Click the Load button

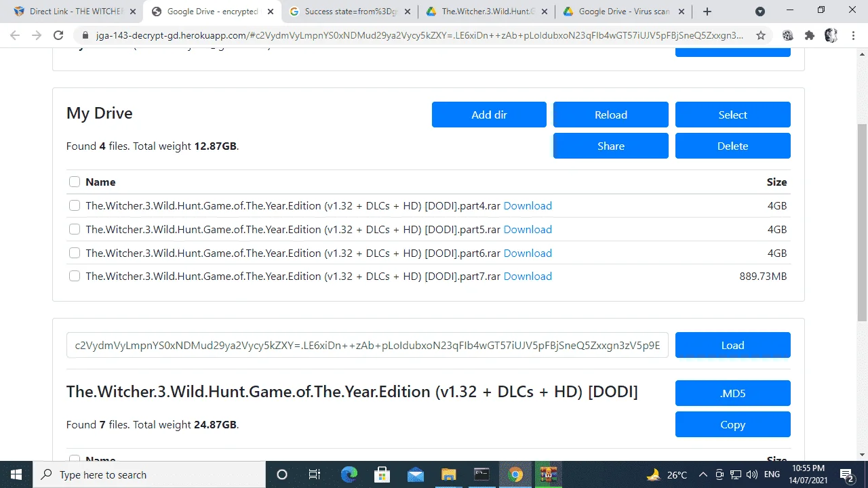(733, 345)
